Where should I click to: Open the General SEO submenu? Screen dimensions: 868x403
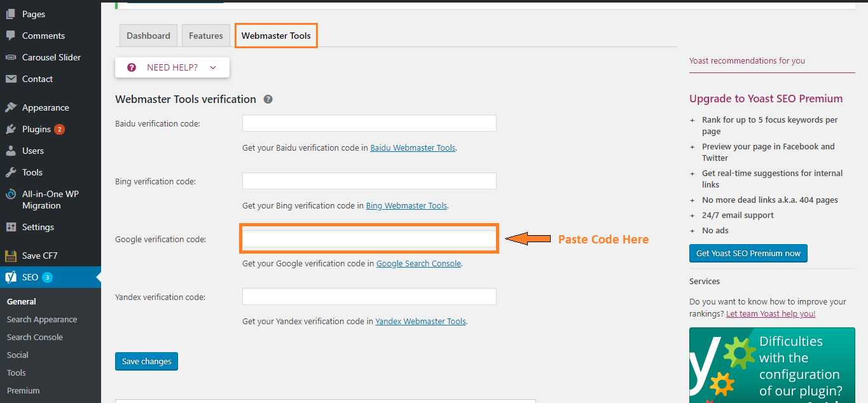coord(22,302)
